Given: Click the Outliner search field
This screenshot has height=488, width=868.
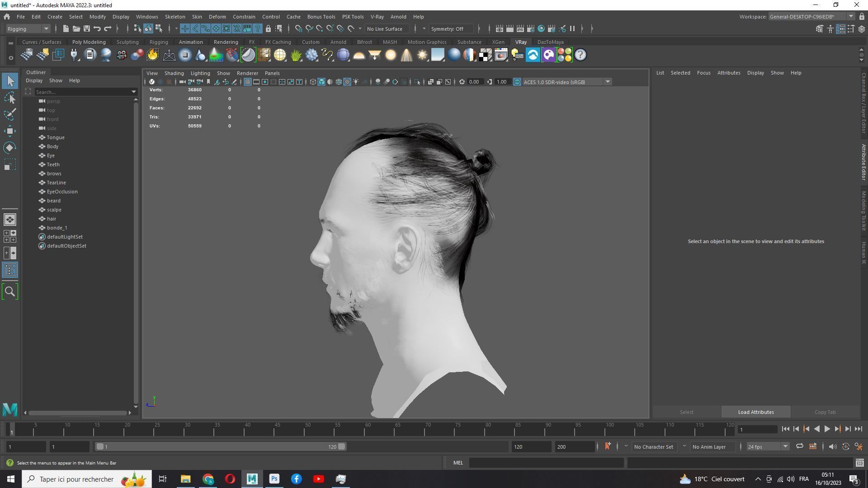Looking at the screenshot, I should [x=82, y=92].
